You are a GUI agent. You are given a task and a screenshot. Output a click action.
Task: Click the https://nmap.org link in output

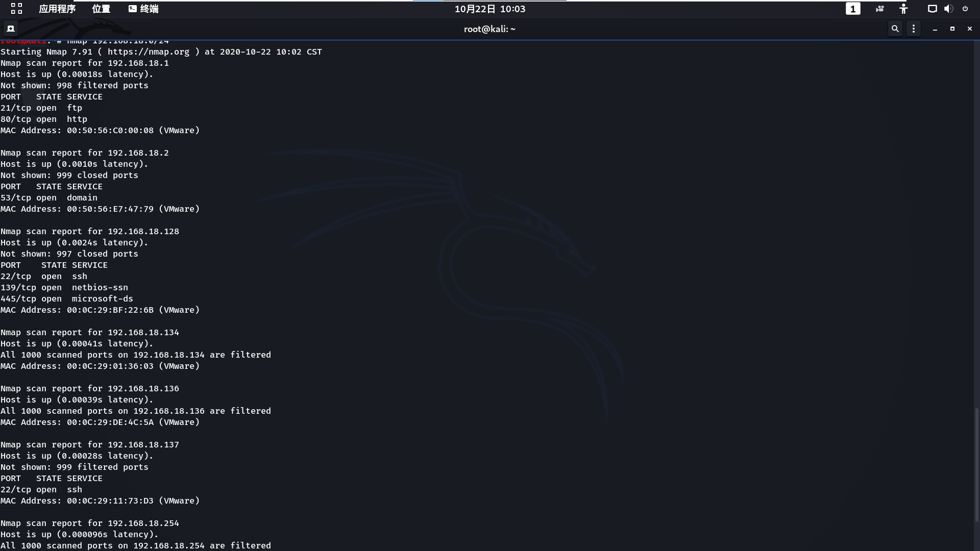pyautogui.click(x=148, y=52)
